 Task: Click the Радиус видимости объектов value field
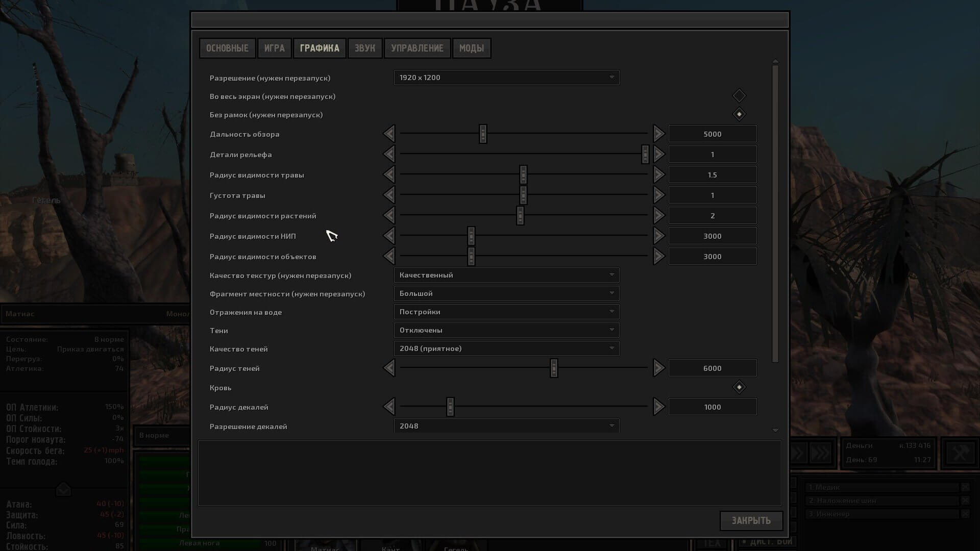point(712,257)
